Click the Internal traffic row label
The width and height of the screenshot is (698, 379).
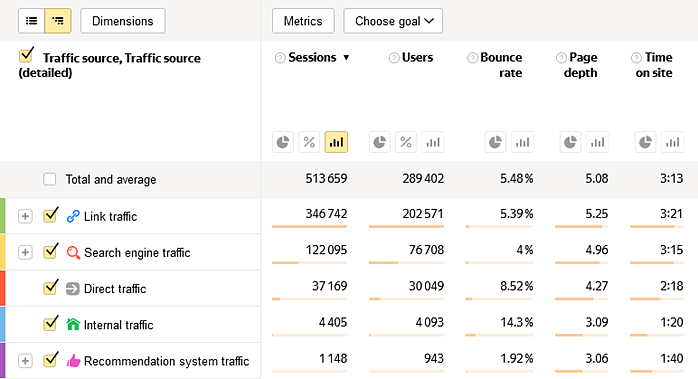coord(118,325)
